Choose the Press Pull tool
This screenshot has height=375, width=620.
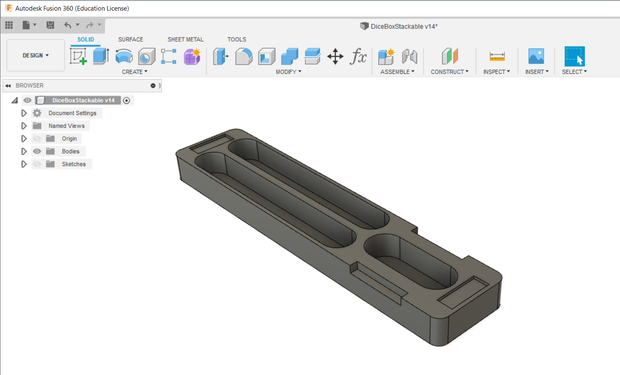coord(221,56)
